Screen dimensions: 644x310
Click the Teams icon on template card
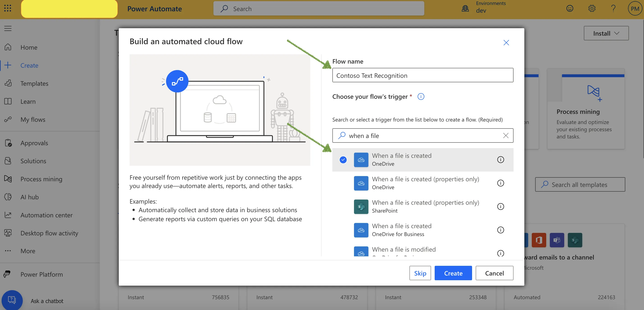[x=557, y=240]
